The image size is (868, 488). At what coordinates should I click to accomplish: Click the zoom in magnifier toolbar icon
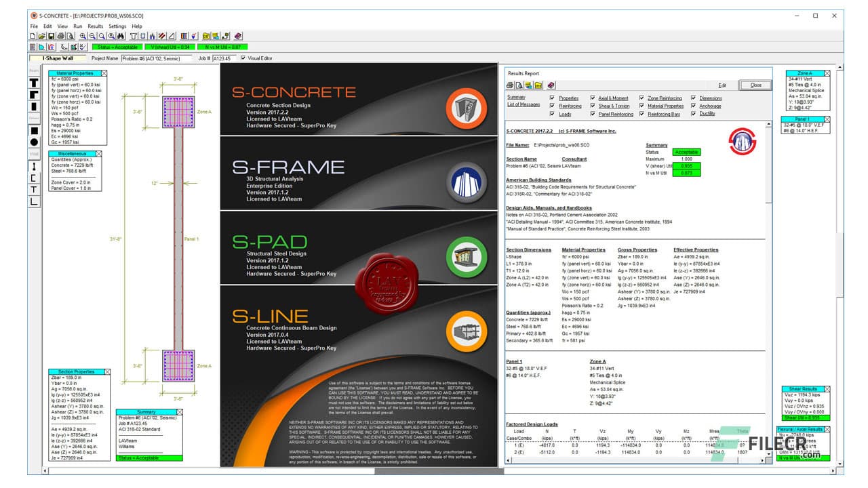tap(82, 37)
